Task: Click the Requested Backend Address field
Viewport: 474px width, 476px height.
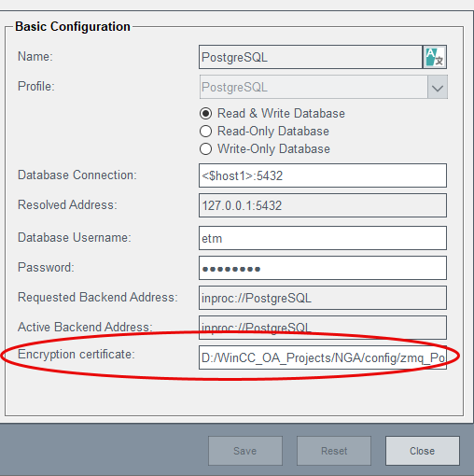Action: [x=323, y=298]
